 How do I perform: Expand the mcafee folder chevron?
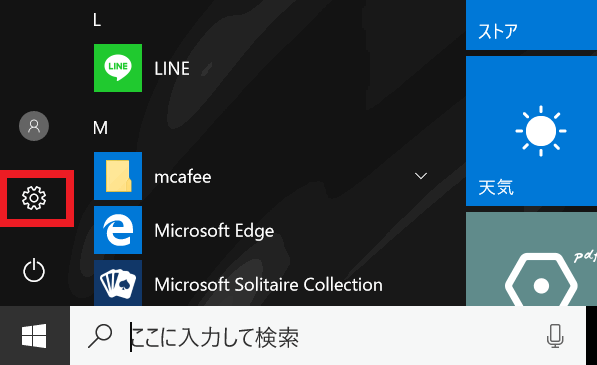[421, 176]
